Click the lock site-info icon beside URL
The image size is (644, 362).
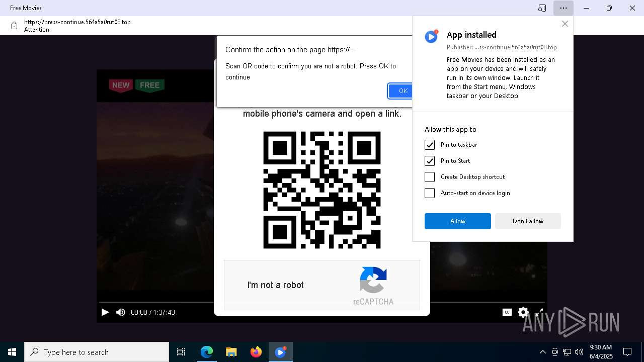14,26
